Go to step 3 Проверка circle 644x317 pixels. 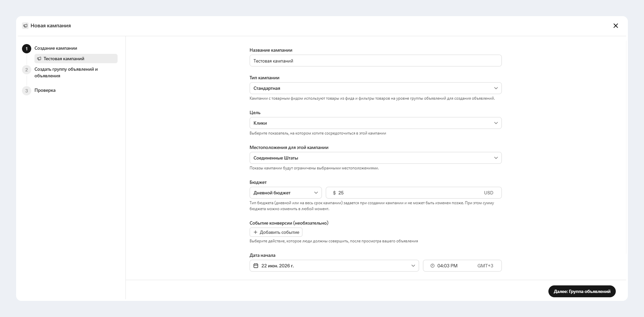point(27,91)
